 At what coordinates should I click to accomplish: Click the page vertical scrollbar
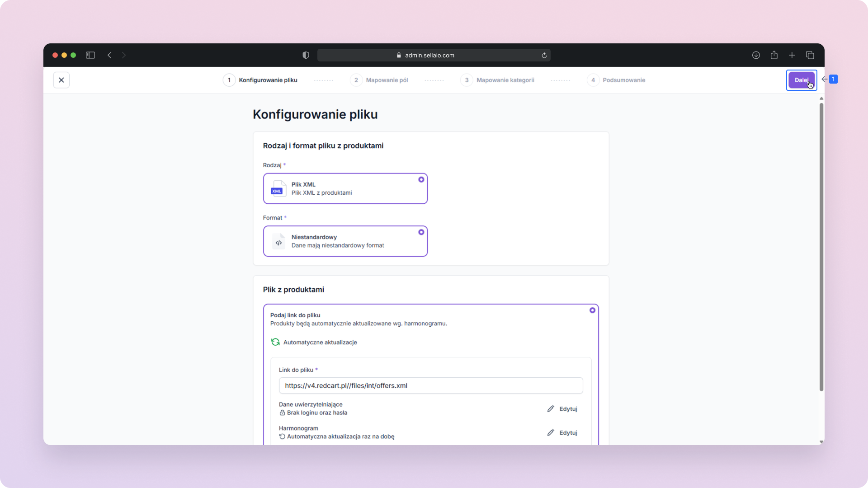pyautogui.click(x=821, y=247)
